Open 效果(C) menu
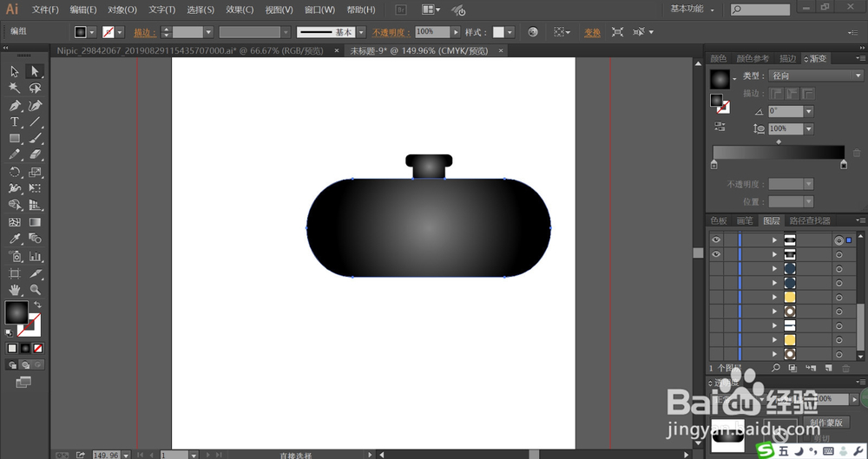 pos(240,10)
